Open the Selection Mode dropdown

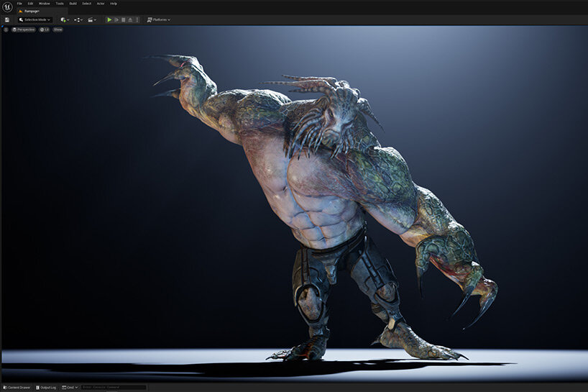click(35, 19)
